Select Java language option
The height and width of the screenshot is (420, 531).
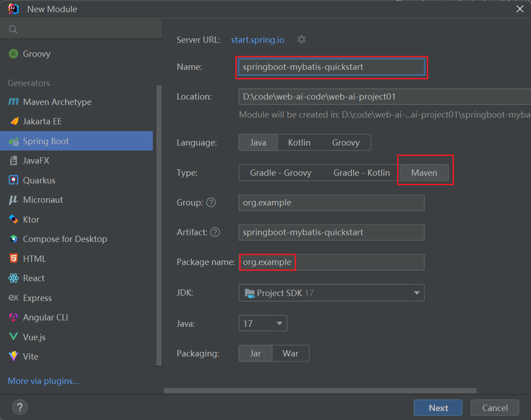(x=258, y=142)
